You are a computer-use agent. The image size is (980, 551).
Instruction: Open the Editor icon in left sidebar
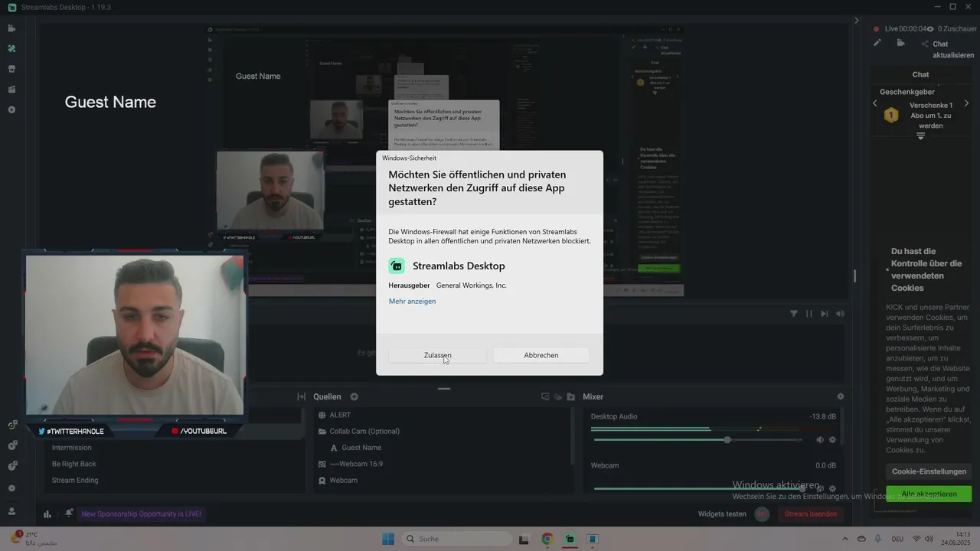click(11, 28)
